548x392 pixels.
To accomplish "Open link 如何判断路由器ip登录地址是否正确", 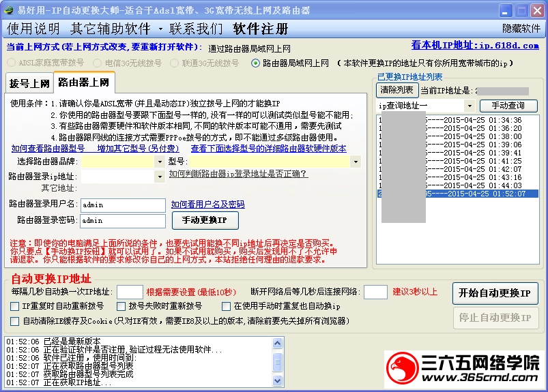I will coord(238,173).
